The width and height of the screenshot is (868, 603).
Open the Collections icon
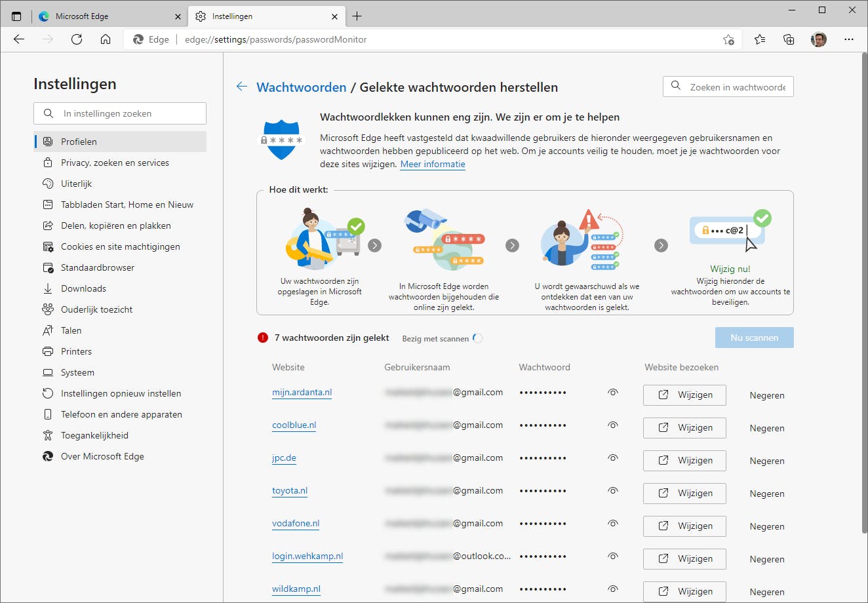789,39
